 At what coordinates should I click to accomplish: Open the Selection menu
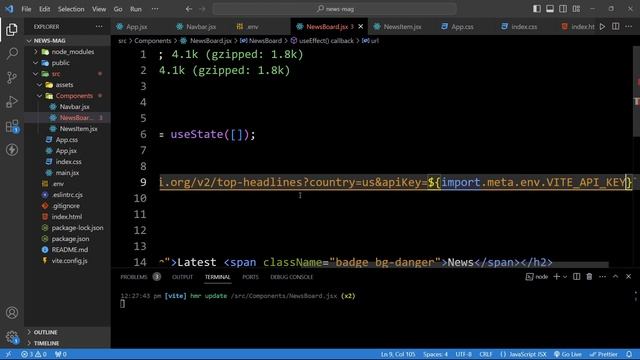tap(71, 9)
